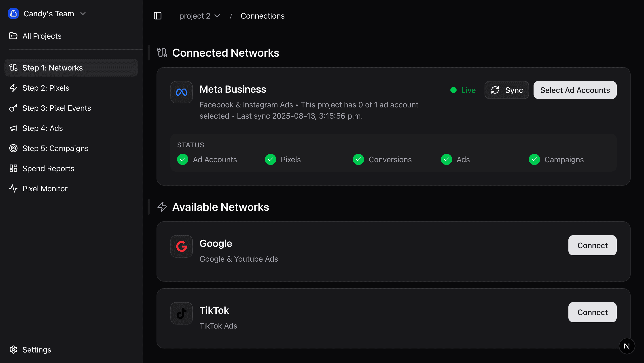Click the lightning icon beside Step 2: Pixels

click(x=13, y=88)
